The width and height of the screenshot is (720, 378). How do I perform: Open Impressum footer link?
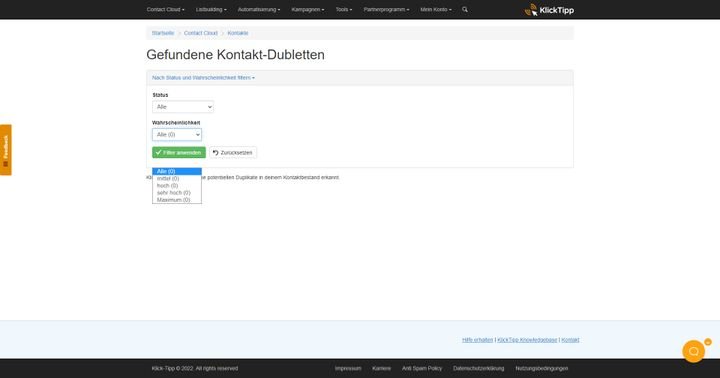pos(348,368)
